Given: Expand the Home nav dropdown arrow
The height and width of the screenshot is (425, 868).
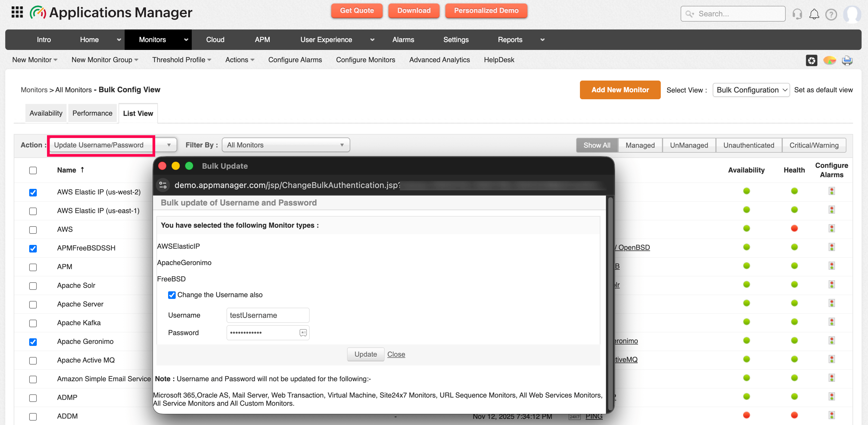Looking at the screenshot, I should (x=118, y=40).
